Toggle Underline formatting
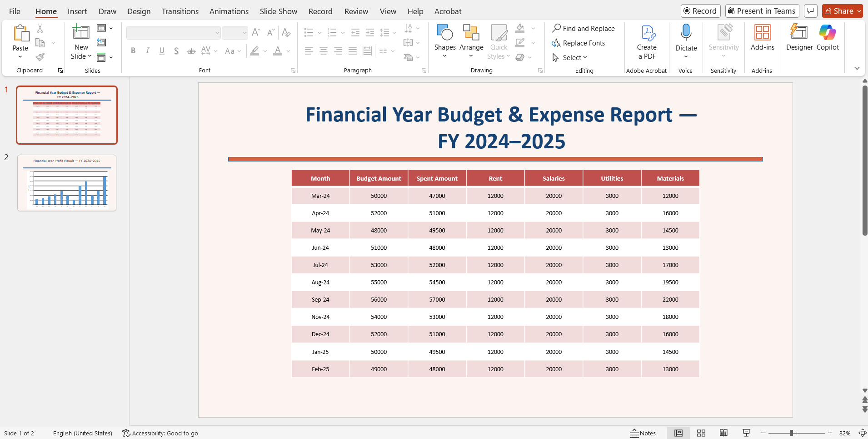The image size is (868, 439). point(162,50)
